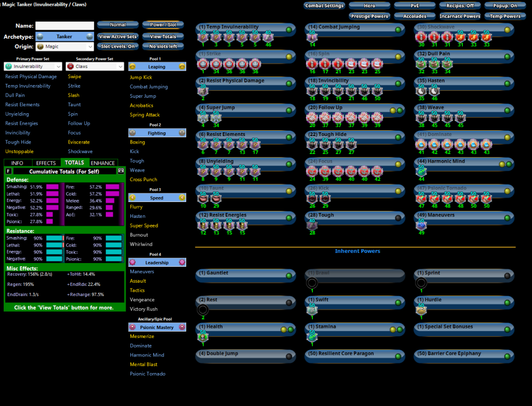The image size is (532, 406).
Task: Toggle the Sprint power status indicator
Action: tap(508, 276)
